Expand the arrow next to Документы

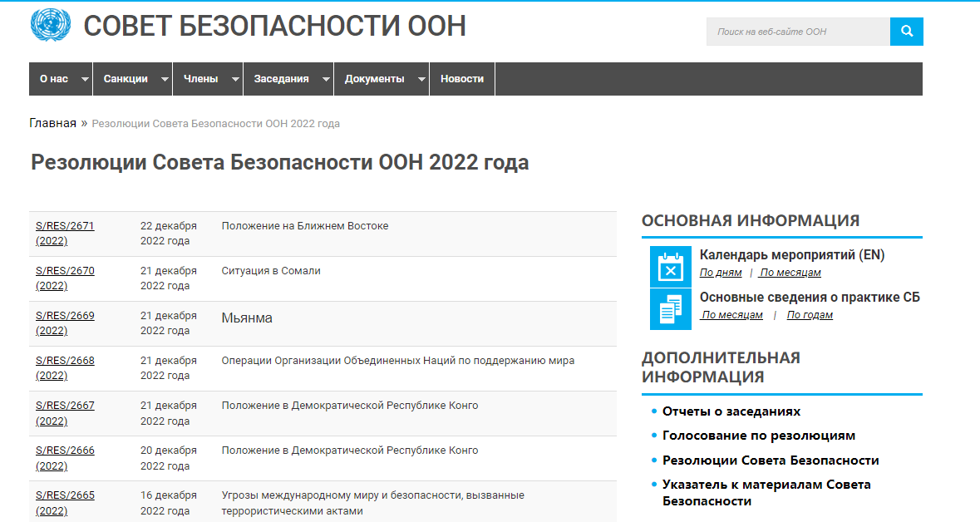tap(421, 80)
